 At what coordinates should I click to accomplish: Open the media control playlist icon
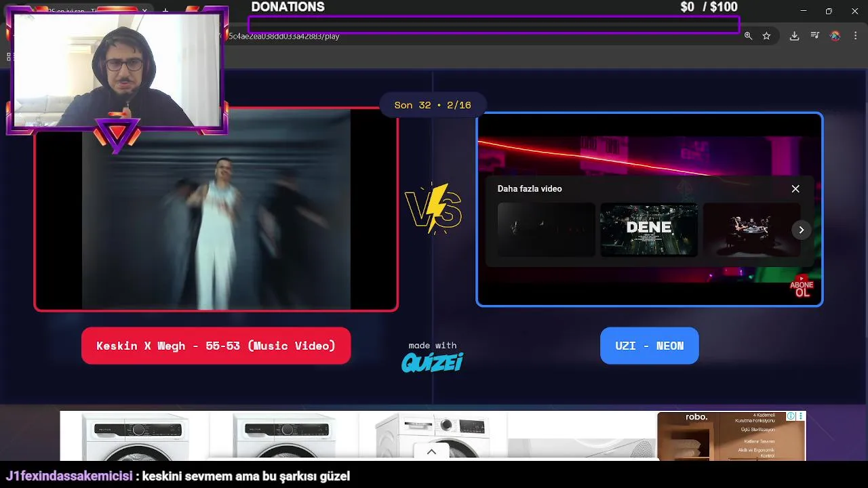click(x=815, y=35)
